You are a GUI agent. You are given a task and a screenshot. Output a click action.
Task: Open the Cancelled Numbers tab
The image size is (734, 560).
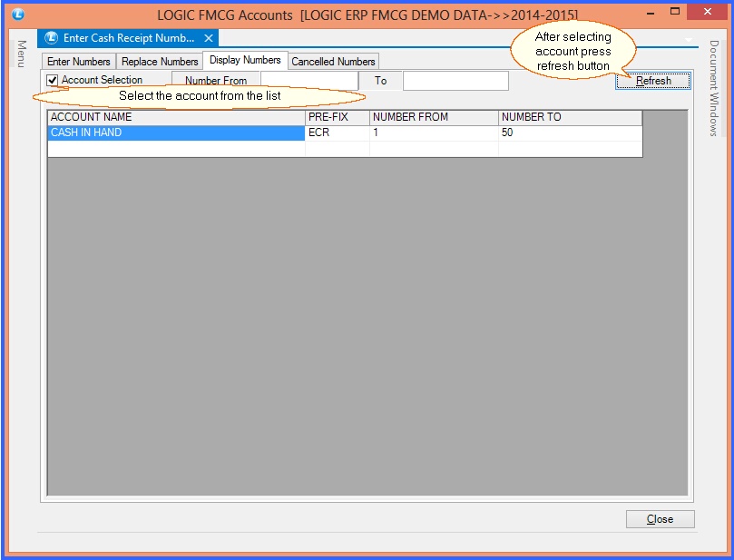click(x=333, y=62)
